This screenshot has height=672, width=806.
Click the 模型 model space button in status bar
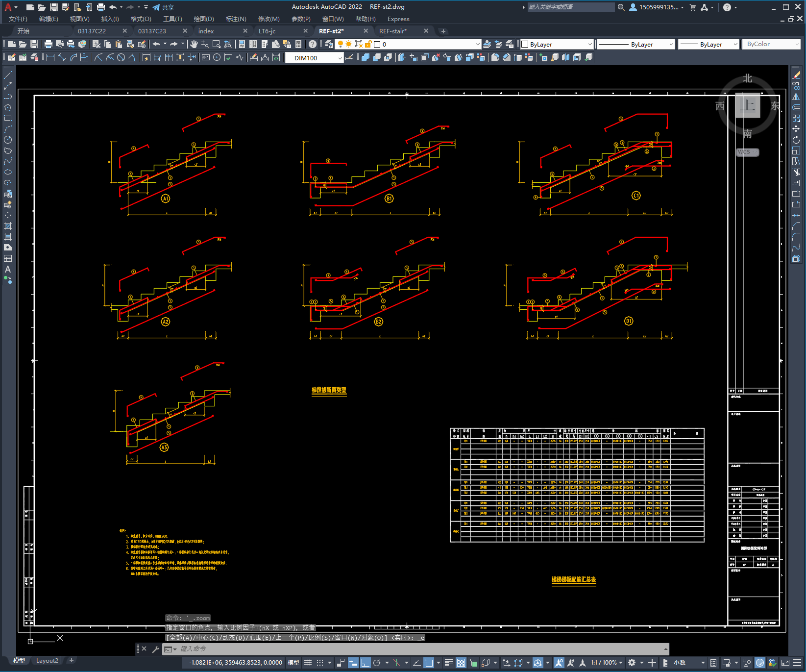[293, 663]
